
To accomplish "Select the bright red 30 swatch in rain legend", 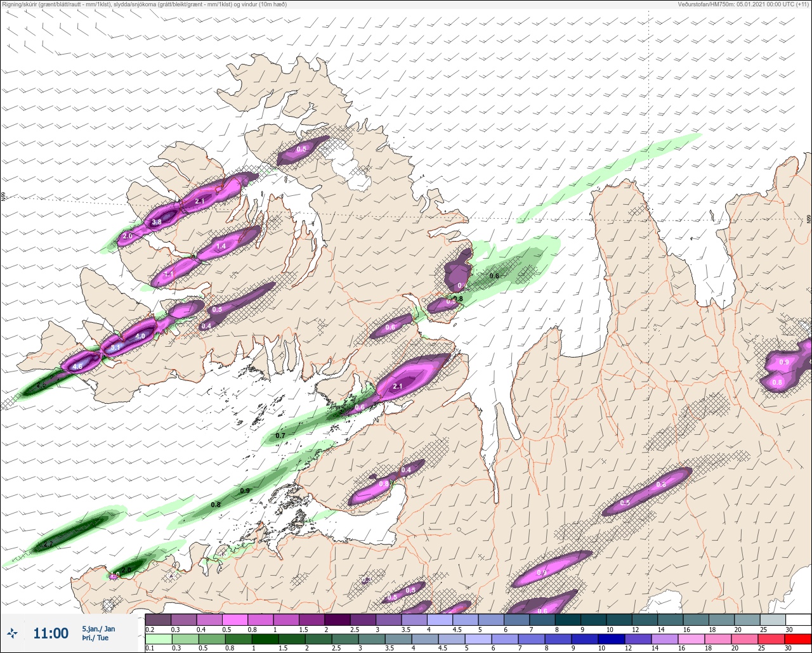I will coord(798,638).
